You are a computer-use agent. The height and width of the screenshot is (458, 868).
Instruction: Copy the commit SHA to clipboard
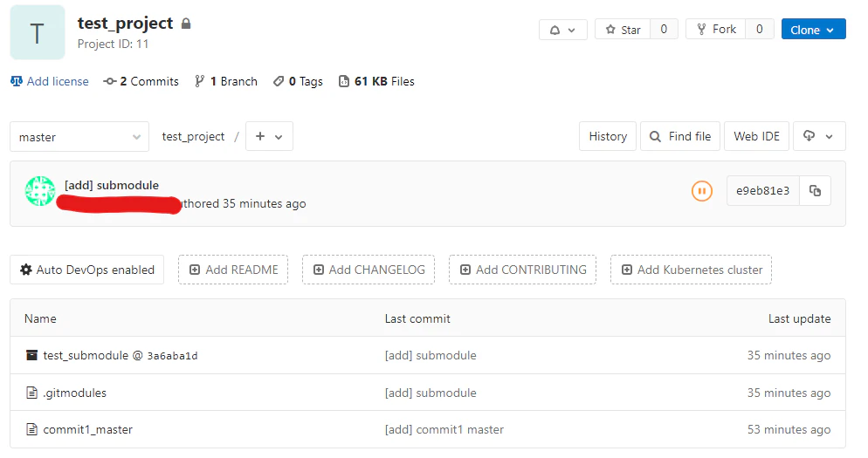coord(815,191)
